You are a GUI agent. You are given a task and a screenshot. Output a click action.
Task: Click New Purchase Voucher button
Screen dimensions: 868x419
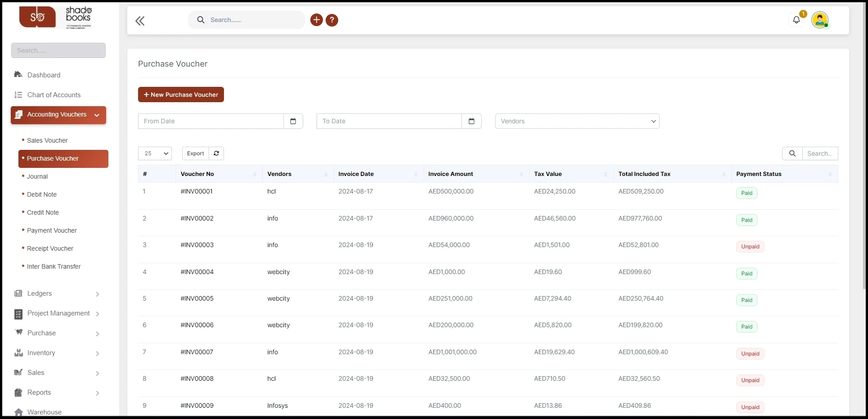click(181, 95)
